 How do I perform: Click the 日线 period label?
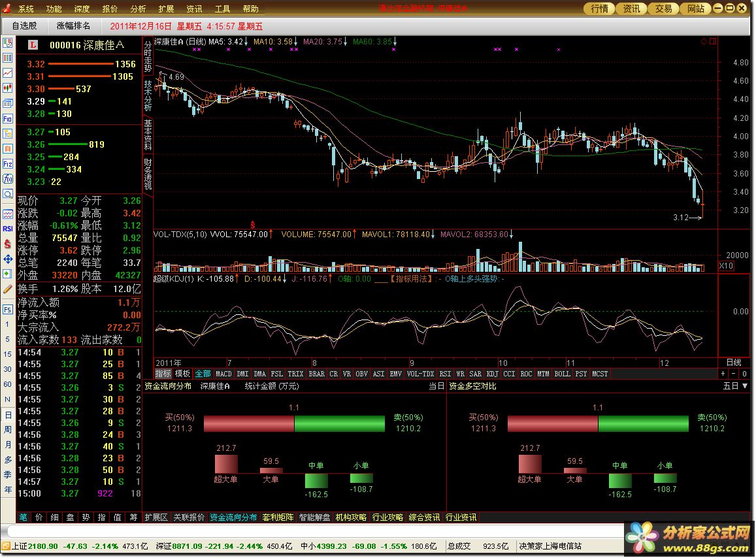(x=734, y=363)
